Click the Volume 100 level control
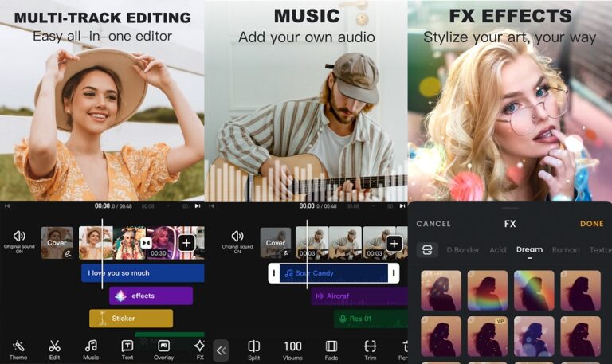612x364 pixels. [292, 350]
